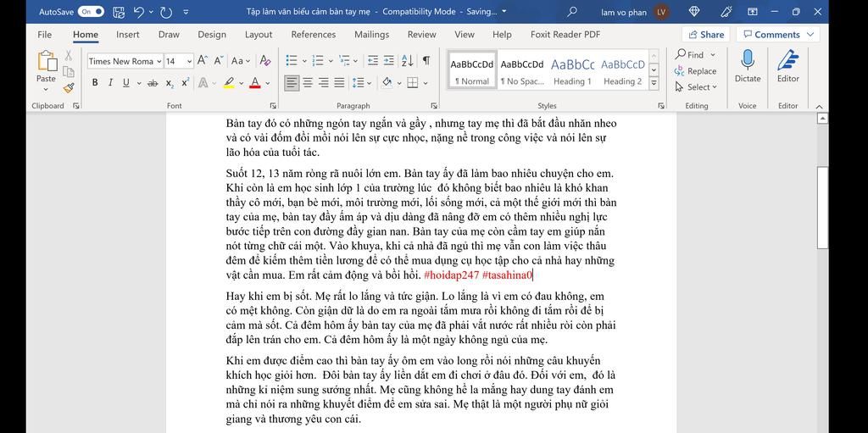This screenshot has width=868, height=433.
Task: Click the Share button
Action: click(706, 35)
